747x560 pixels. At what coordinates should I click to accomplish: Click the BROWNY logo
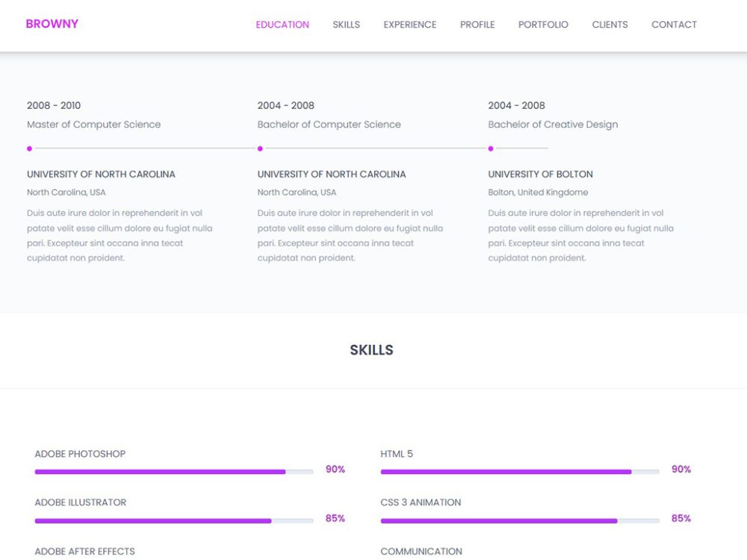[x=52, y=23]
